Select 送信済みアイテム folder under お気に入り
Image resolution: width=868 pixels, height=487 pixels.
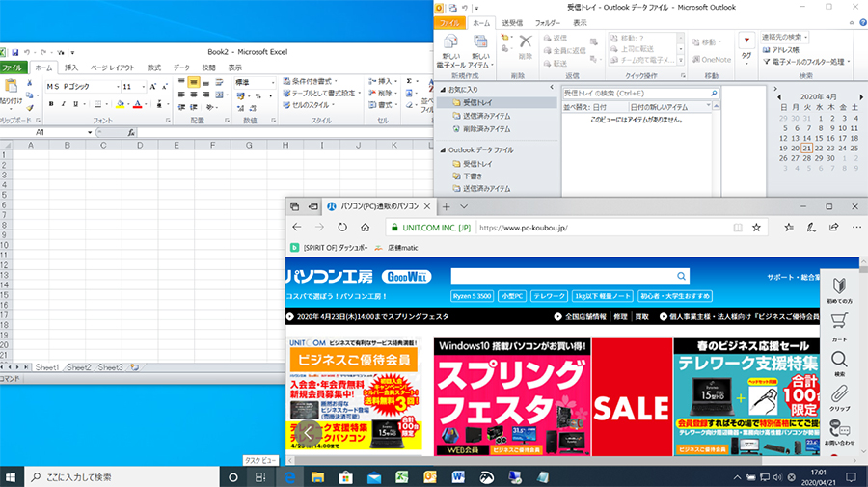pos(486,115)
